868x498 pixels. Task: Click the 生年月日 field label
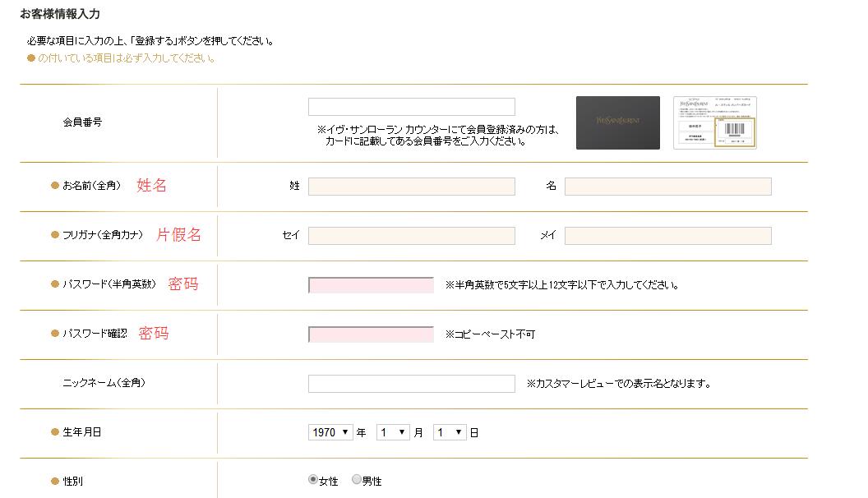pos(82,432)
